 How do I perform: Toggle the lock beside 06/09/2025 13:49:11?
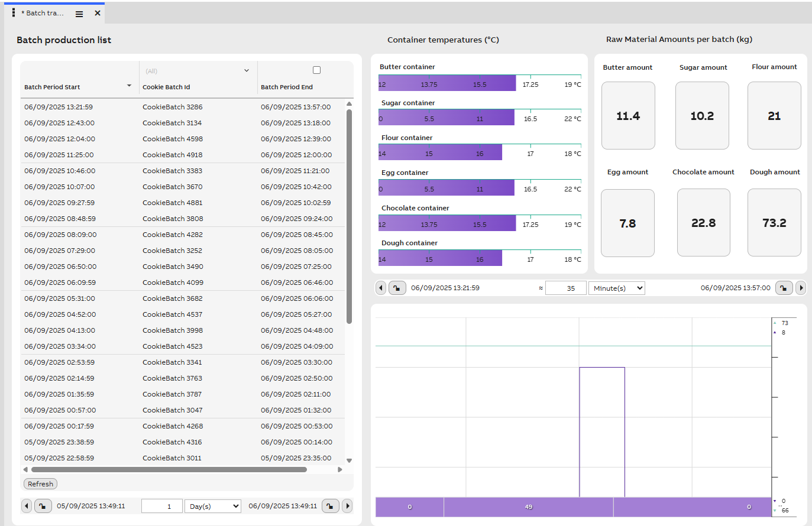pyautogui.click(x=330, y=506)
